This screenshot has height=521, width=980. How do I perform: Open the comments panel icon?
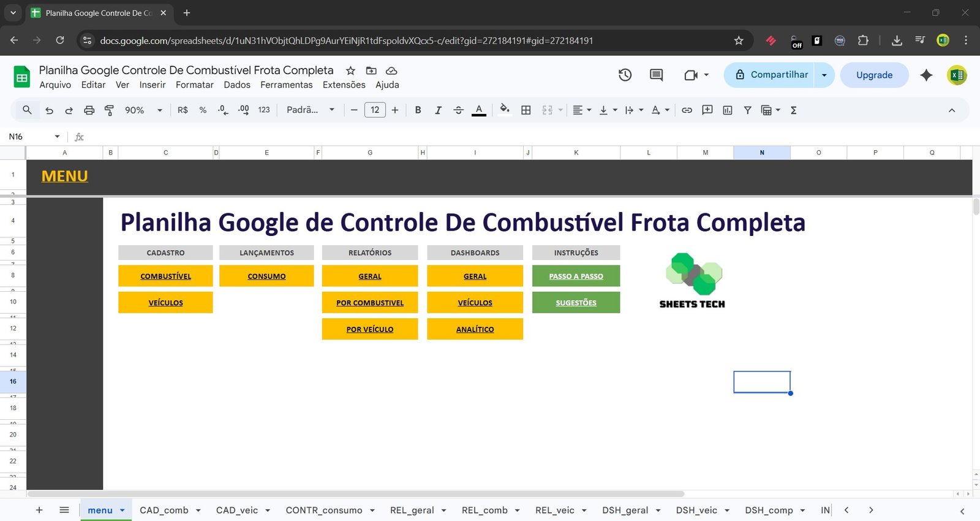click(x=656, y=75)
